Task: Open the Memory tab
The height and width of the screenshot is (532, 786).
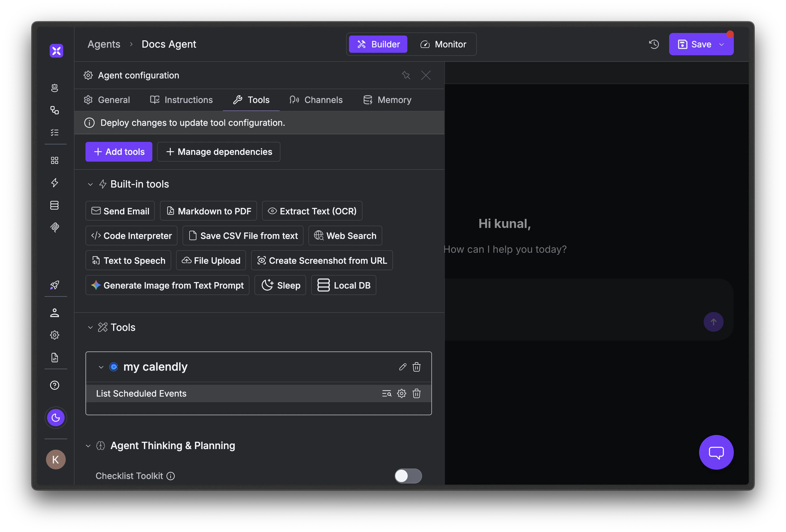Action: click(387, 100)
